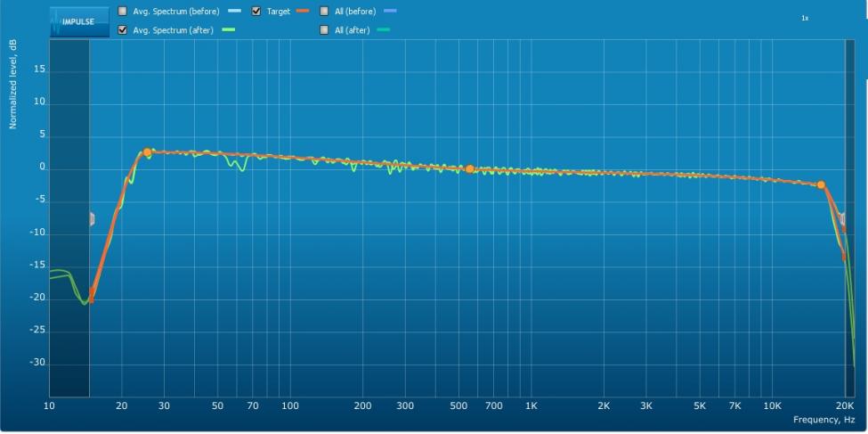Enable the All (after) checkbox
Viewport: 868px width, 434px height.
[x=324, y=30]
